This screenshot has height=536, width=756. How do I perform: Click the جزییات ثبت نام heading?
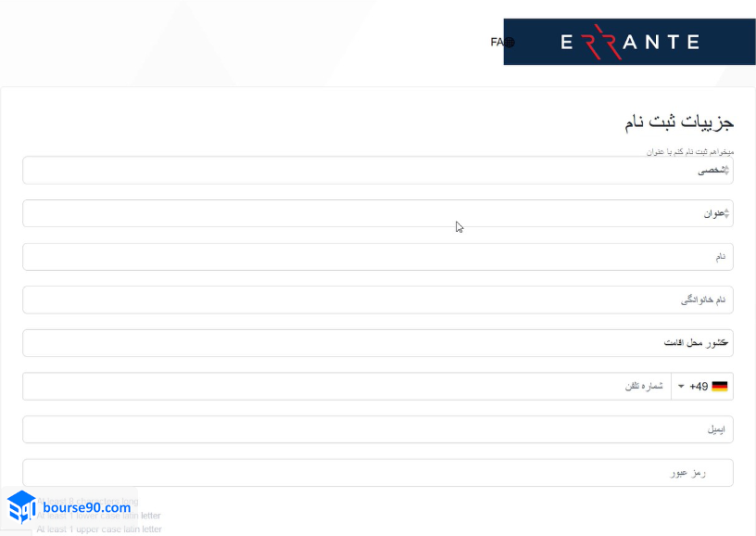(678, 122)
